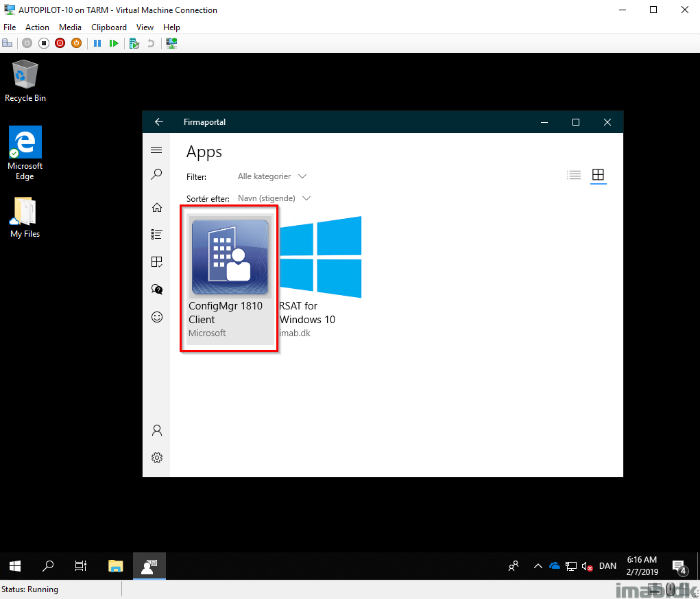The image size is (700, 599).
Task: Show hidden system tray icons
Action: point(538,566)
